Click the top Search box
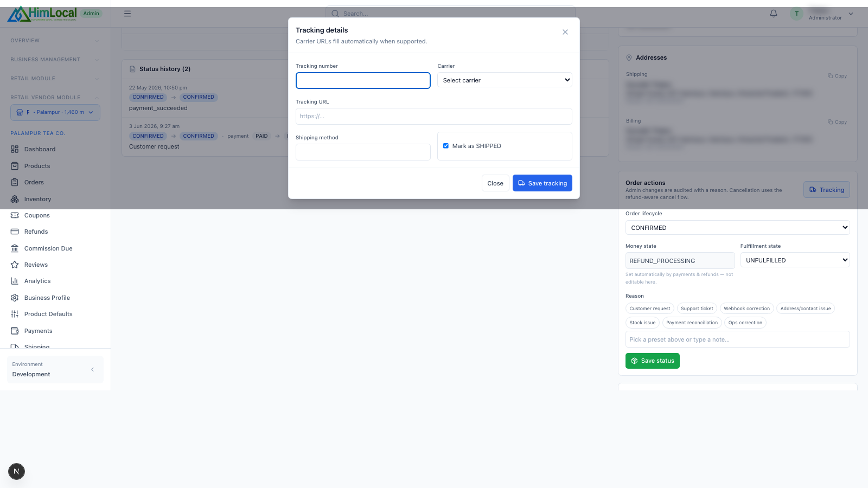 pos(450,14)
